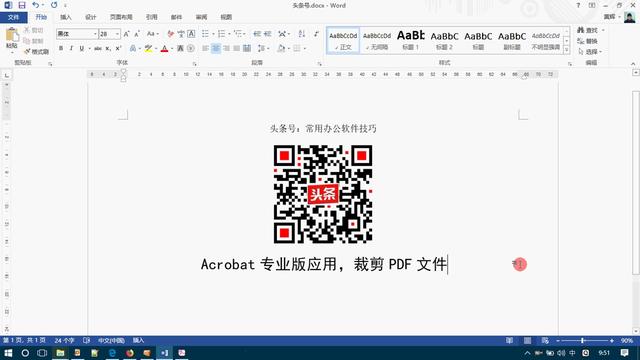640x360 pixels.
Task: Open the References ribbon tab
Action: (151, 17)
